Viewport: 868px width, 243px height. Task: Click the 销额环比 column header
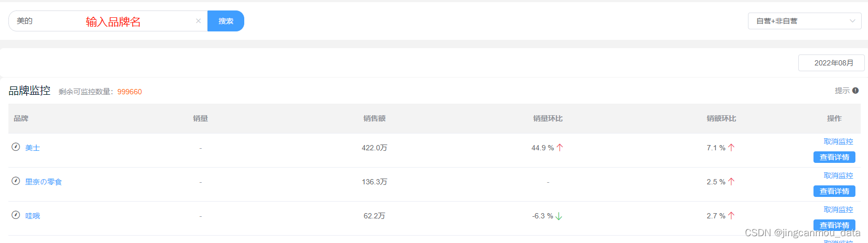[721, 118]
